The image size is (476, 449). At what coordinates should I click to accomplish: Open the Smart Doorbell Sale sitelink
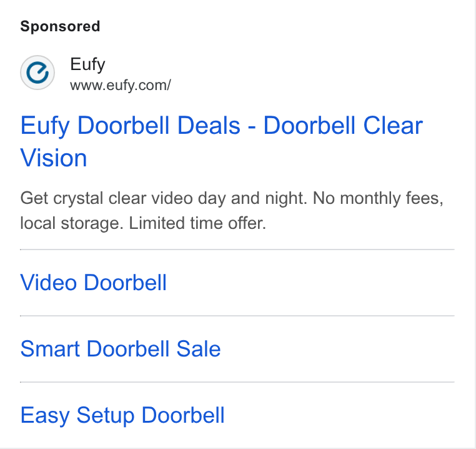click(121, 349)
